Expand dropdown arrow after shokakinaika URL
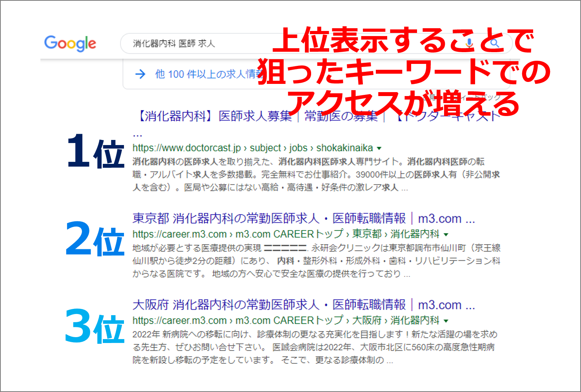Screen dimensions: 581x392 coord(379,148)
